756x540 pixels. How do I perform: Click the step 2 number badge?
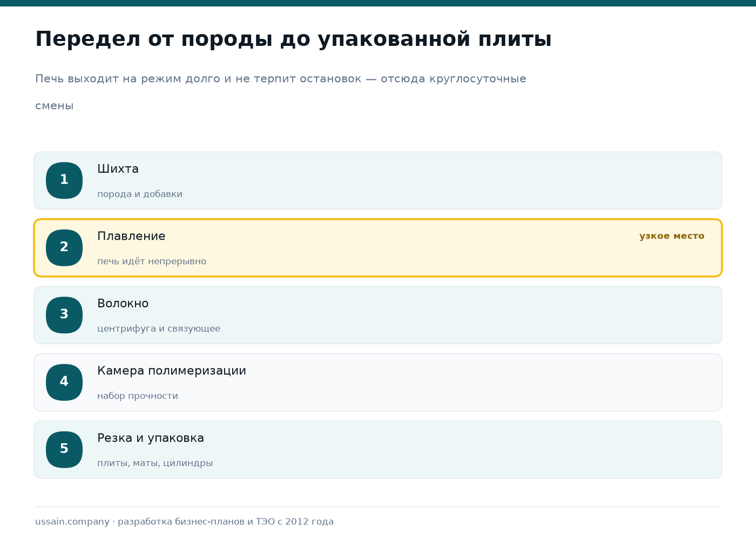tap(64, 248)
